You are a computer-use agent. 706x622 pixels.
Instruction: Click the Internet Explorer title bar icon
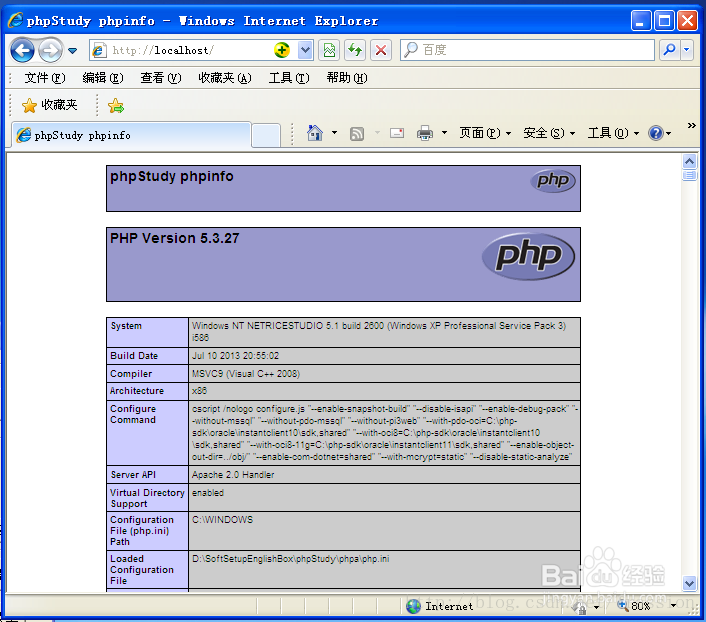15,21
